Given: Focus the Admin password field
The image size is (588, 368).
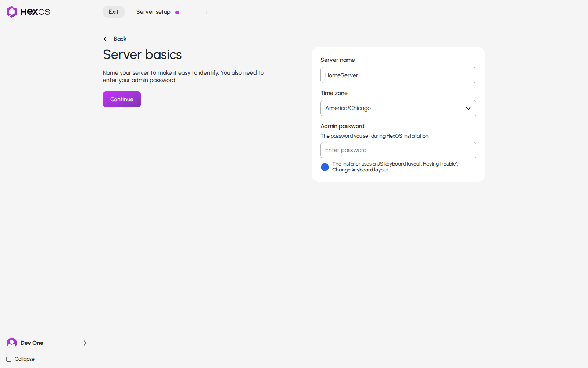Looking at the screenshot, I should click(398, 150).
